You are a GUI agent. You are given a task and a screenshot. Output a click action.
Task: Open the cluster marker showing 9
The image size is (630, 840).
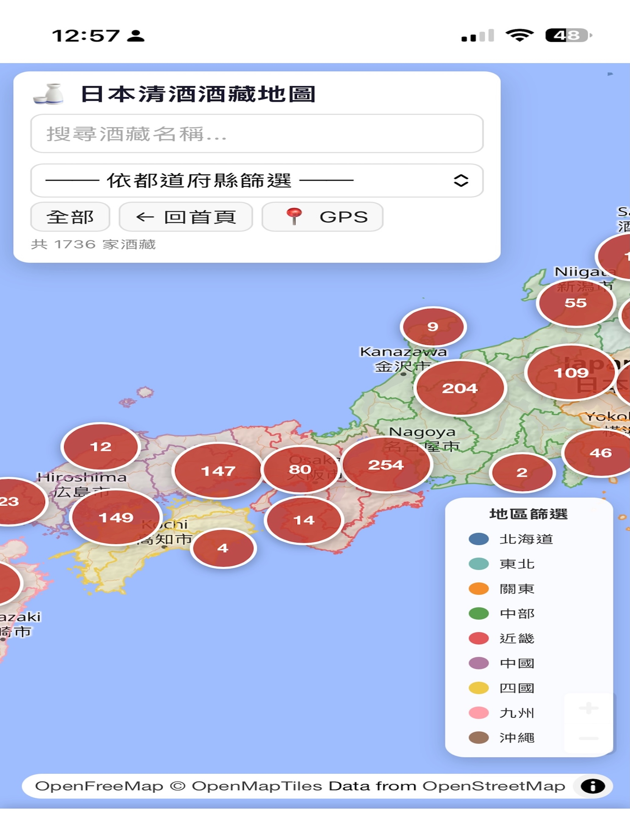coord(433,326)
